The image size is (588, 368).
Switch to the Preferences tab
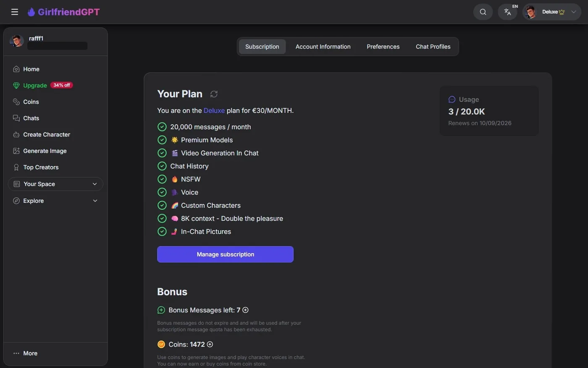pyautogui.click(x=383, y=47)
